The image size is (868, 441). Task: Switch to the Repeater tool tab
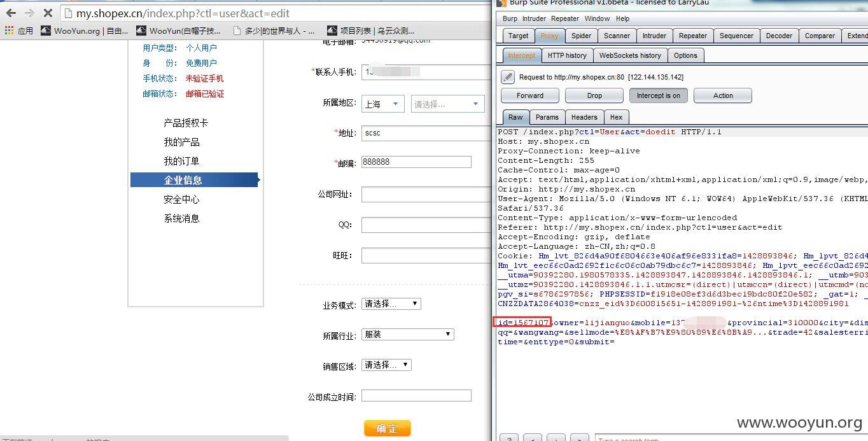point(693,36)
